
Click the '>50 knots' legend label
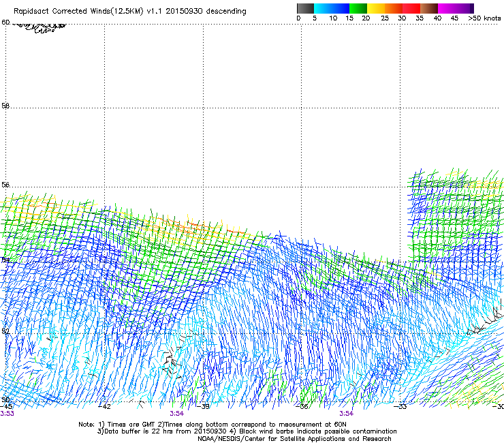(x=484, y=18)
